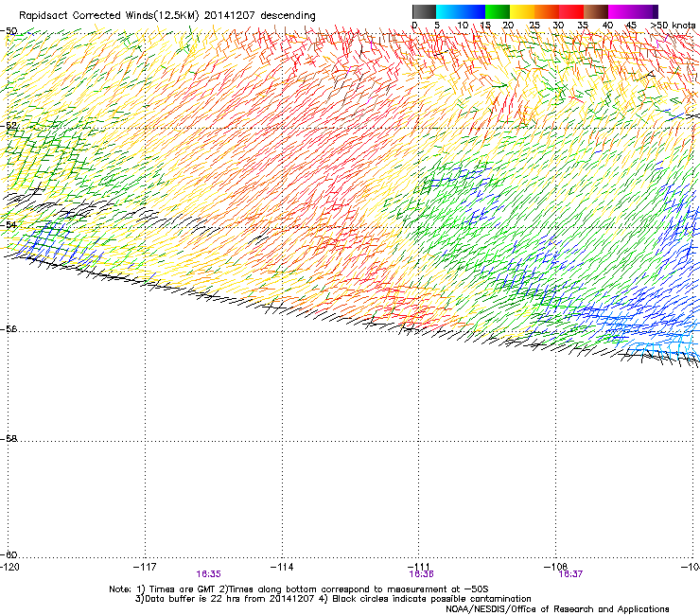Click the cyan-to-blue 5-15 knots legend gradient
Image resolution: width=700 pixels, height=615 pixels.
[x=461, y=11]
